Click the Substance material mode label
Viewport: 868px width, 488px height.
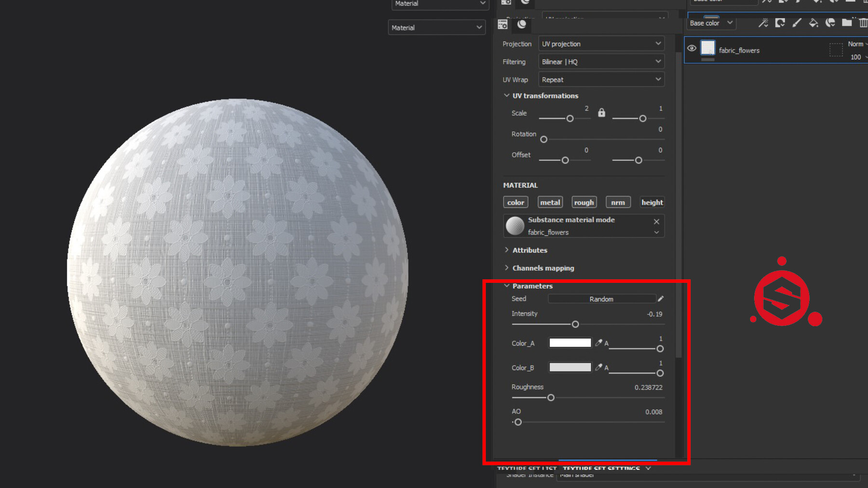click(x=571, y=220)
